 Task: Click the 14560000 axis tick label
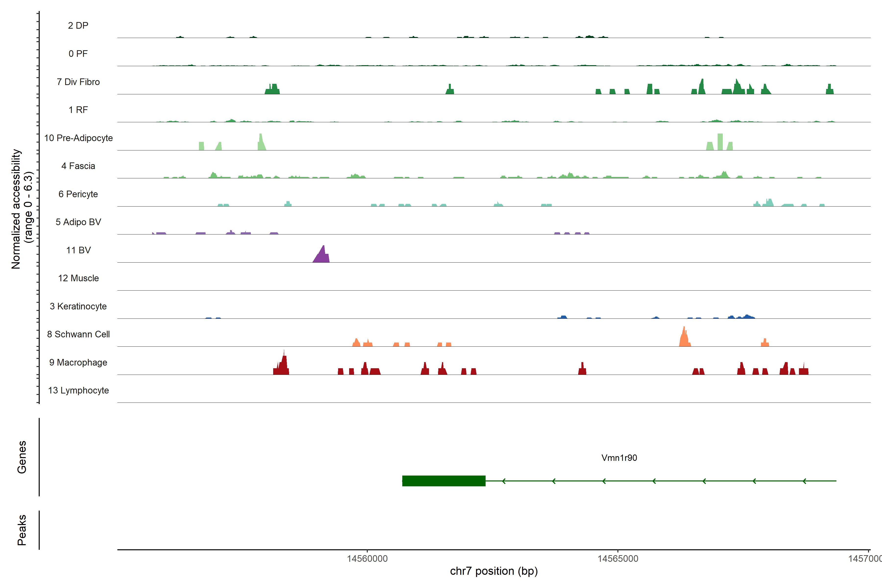(367, 559)
